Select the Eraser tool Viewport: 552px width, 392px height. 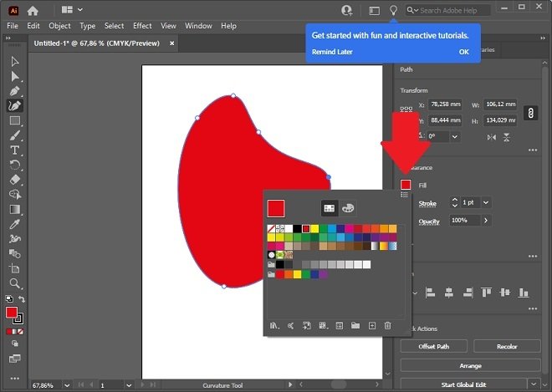[15, 180]
